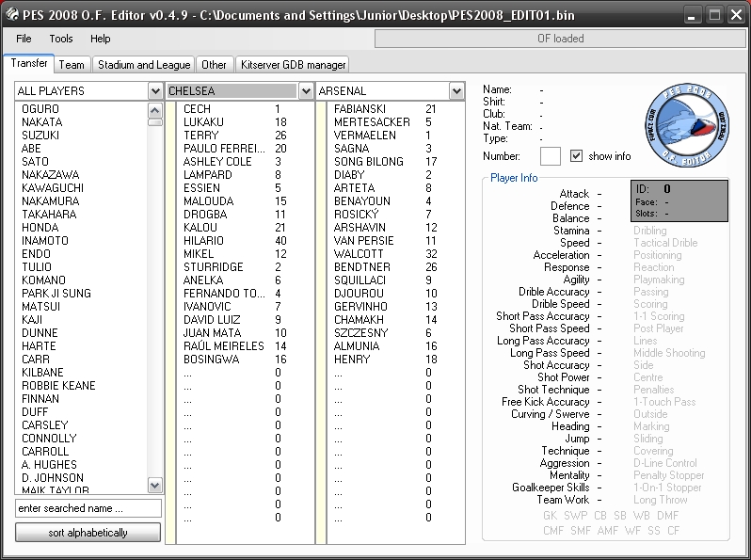
Task: Click the app icon in title bar
Action: click(12, 15)
